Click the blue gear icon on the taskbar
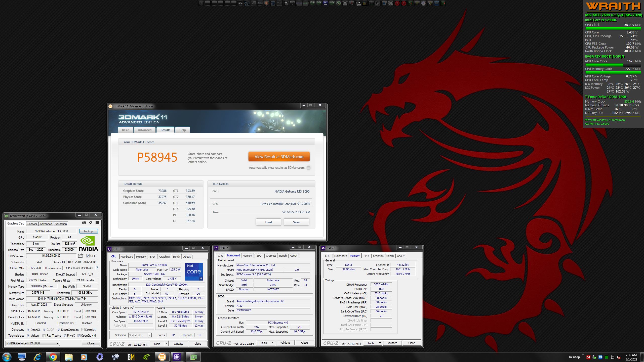The height and width of the screenshot is (362, 644). (x=100, y=357)
